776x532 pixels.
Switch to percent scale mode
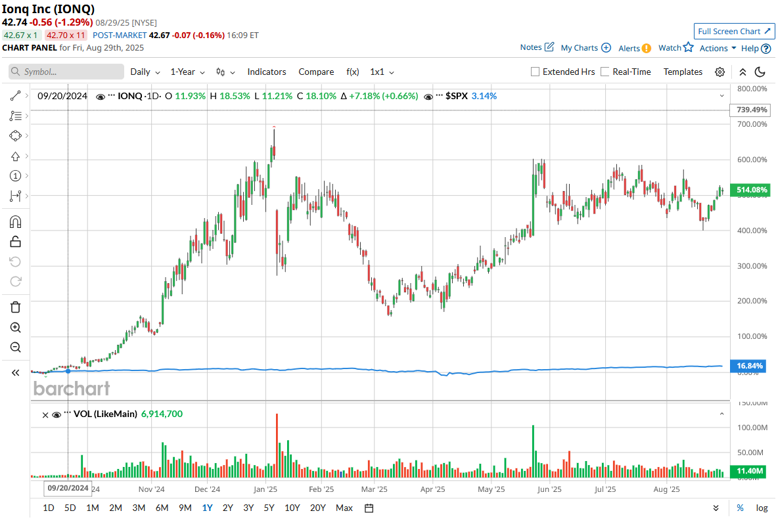(740, 508)
